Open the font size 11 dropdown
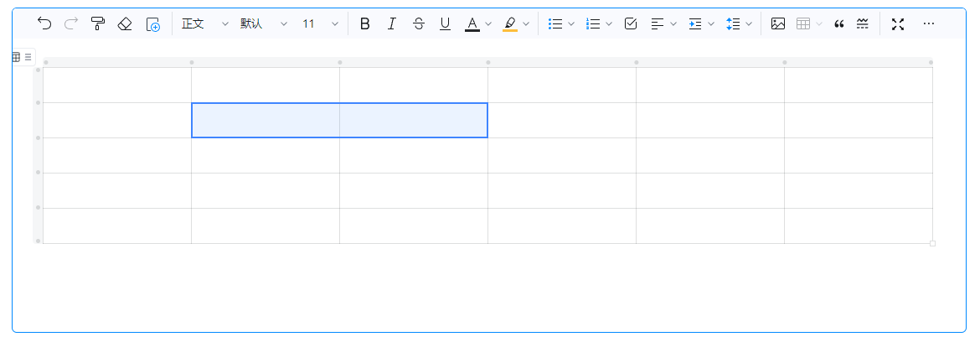 (320, 23)
